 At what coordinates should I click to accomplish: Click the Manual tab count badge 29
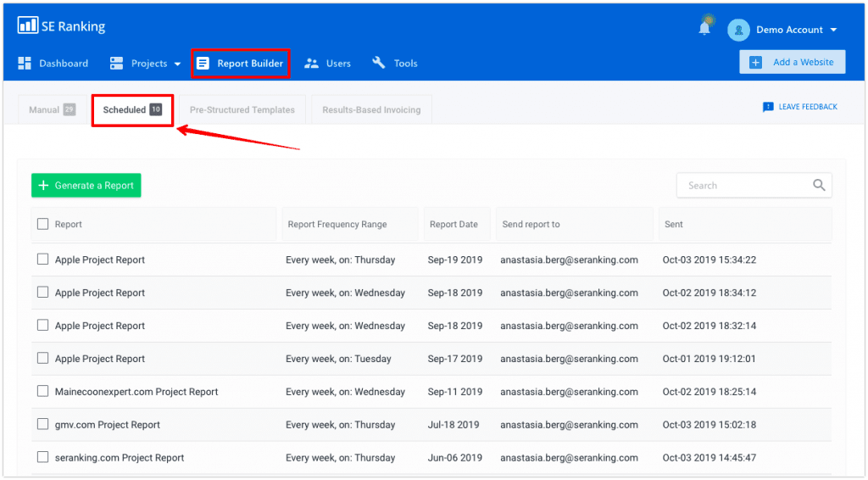(70, 109)
